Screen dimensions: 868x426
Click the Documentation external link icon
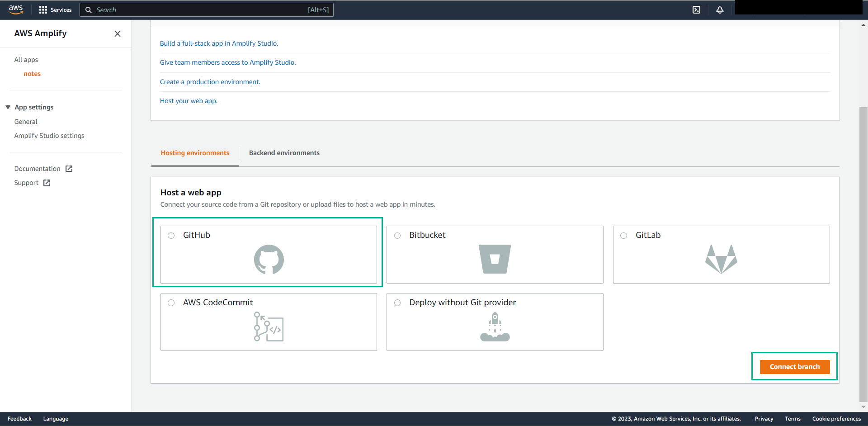(x=69, y=169)
